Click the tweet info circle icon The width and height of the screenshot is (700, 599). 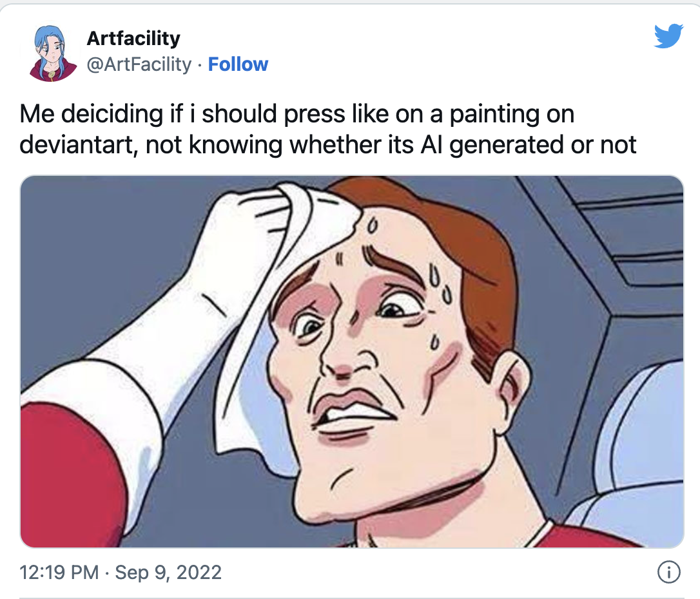(x=669, y=572)
